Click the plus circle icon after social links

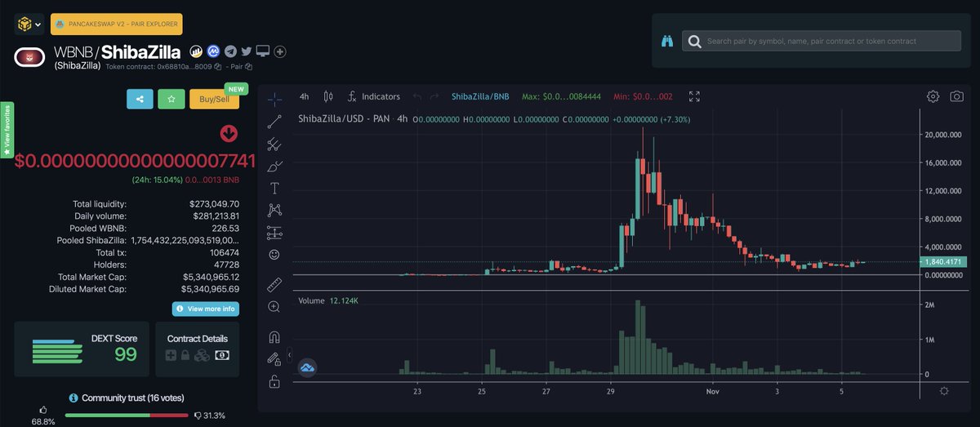point(280,51)
